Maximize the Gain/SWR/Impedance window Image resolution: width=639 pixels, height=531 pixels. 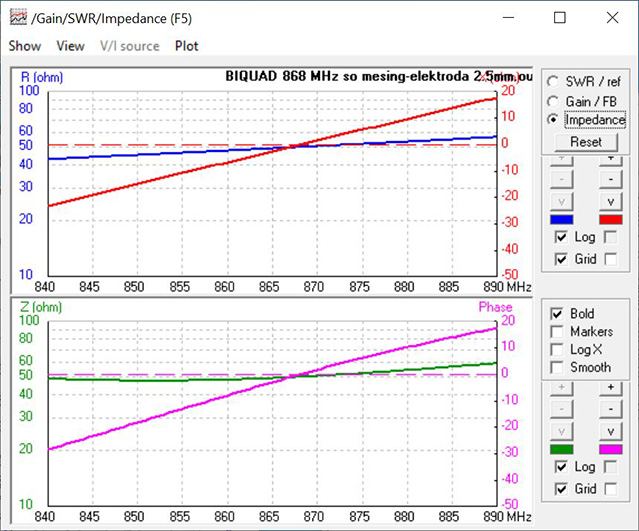coord(559,18)
